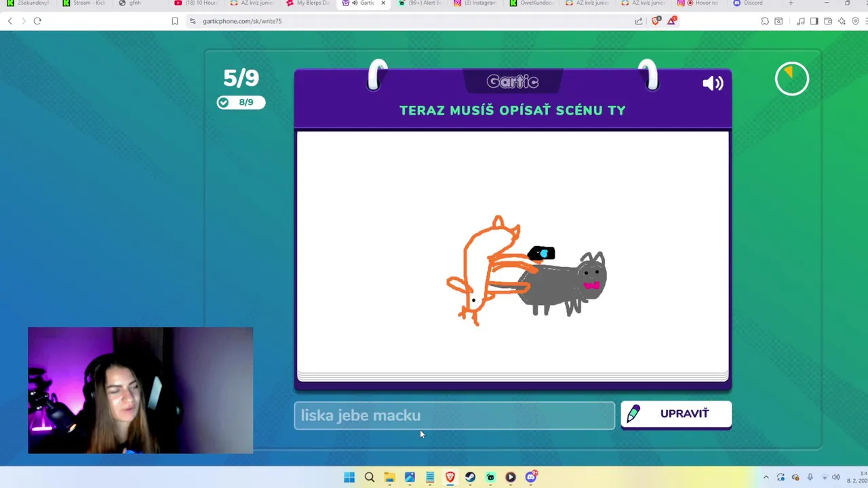The height and width of the screenshot is (488, 868).
Task: Mute audio on the Gartic tab speaker
Action: [355, 3]
